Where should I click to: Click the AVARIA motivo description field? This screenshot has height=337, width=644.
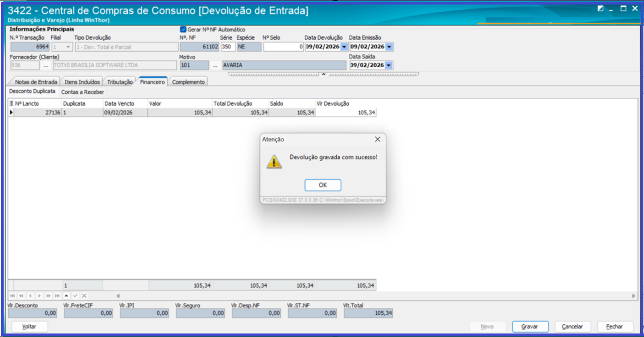(x=284, y=65)
